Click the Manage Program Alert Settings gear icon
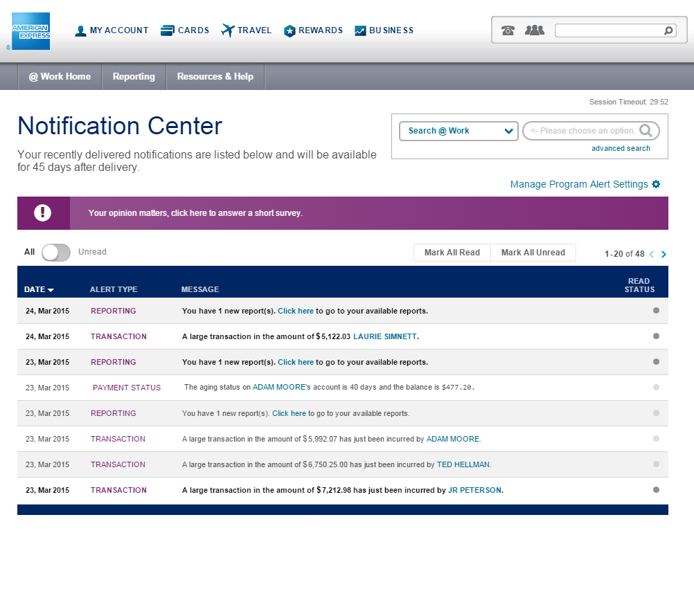 pos(656,184)
